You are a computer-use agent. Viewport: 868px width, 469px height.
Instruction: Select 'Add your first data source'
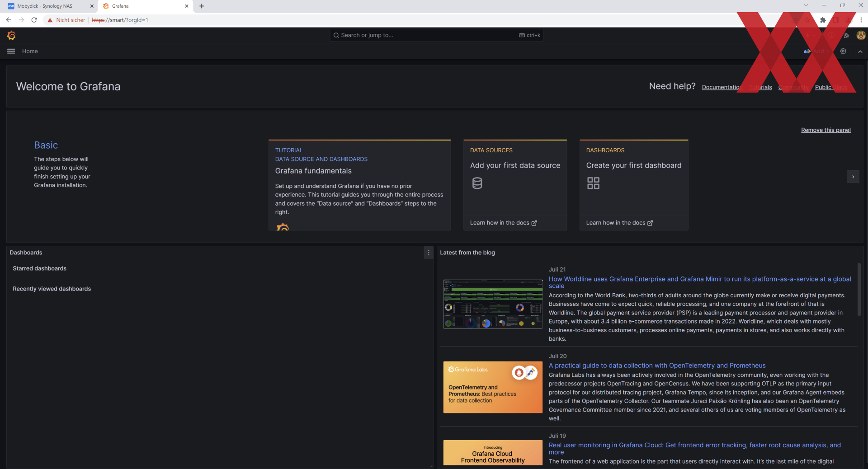tap(515, 165)
